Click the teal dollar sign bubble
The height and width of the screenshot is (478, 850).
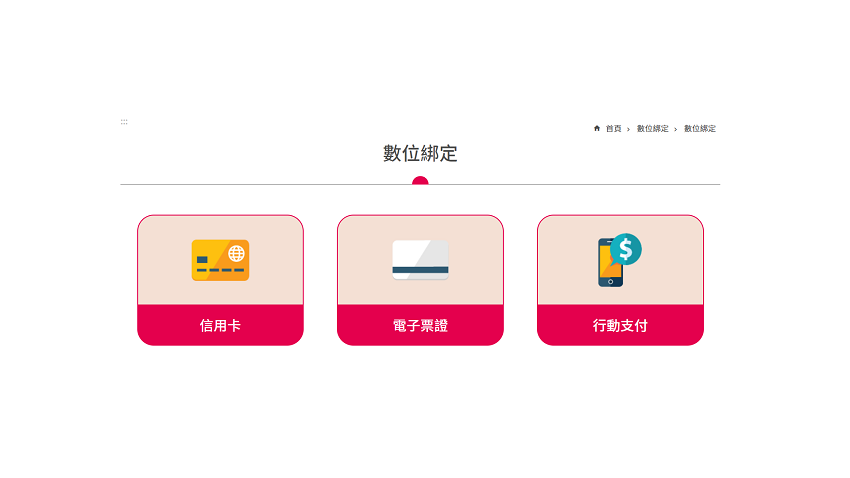coord(626,249)
